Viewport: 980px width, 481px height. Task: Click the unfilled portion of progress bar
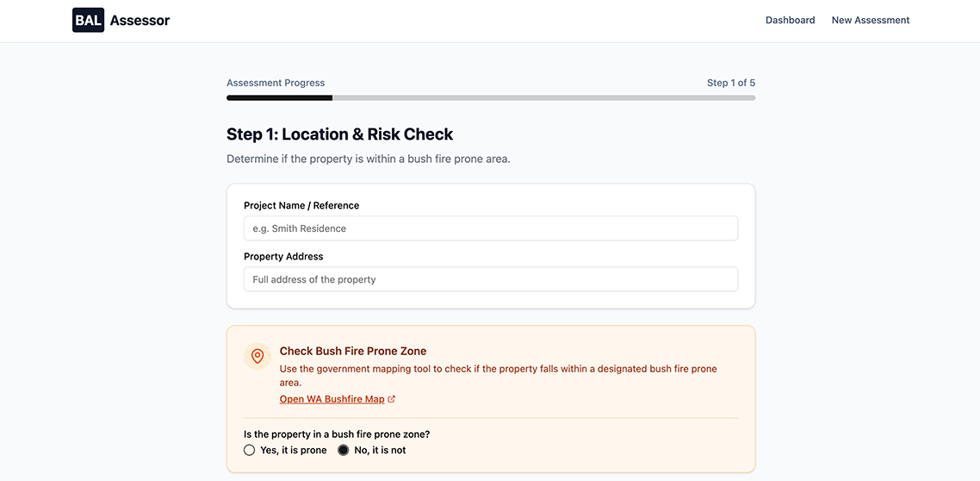543,98
